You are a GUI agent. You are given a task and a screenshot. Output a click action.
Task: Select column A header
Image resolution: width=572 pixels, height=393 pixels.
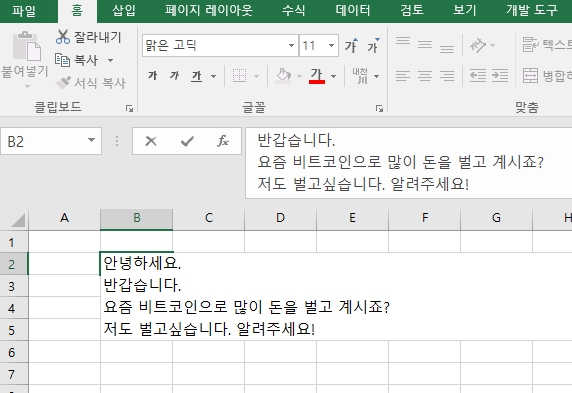(x=65, y=218)
